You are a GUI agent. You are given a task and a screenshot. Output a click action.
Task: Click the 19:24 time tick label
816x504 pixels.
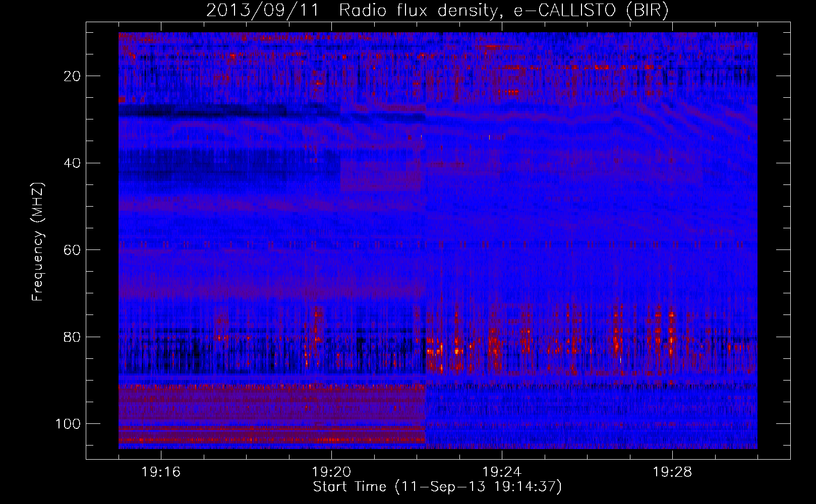click(x=502, y=472)
